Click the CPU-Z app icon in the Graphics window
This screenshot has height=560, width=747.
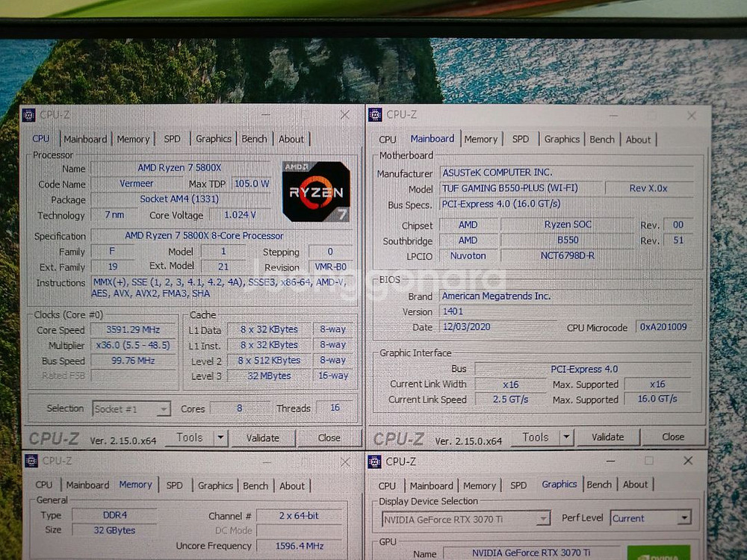click(x=374, y=461)
